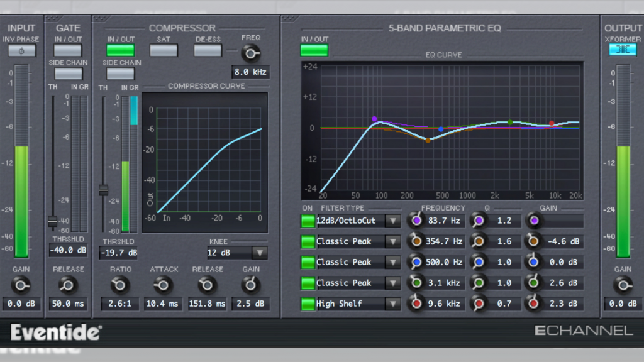The image size is (644, 362).
Task: Click the Output Gain knob
Action: 623,285
